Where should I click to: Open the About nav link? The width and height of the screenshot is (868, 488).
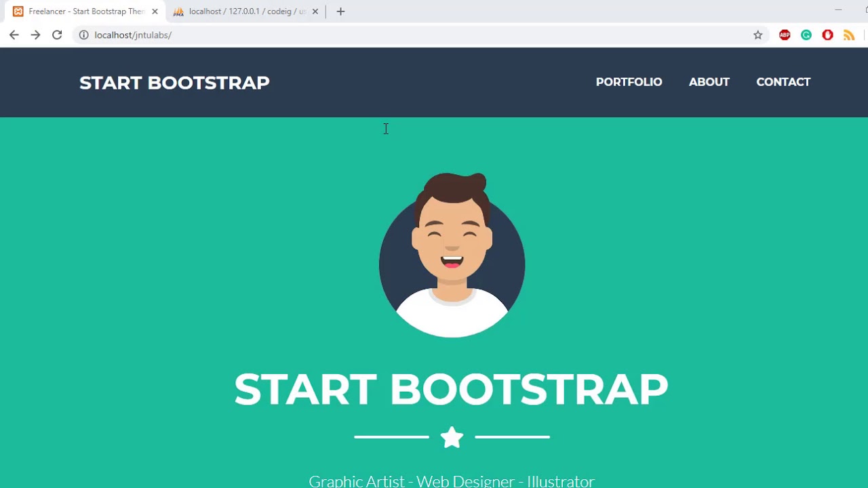pyautogui.click(x=709, y=82)
